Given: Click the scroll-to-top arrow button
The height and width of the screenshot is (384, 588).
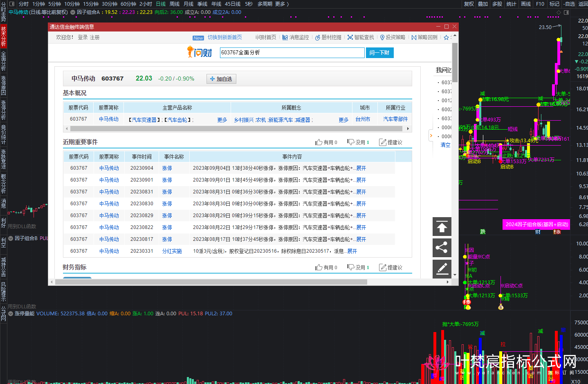Looking at the screenshot, I should pyautogui.click(x=442, y=227).
